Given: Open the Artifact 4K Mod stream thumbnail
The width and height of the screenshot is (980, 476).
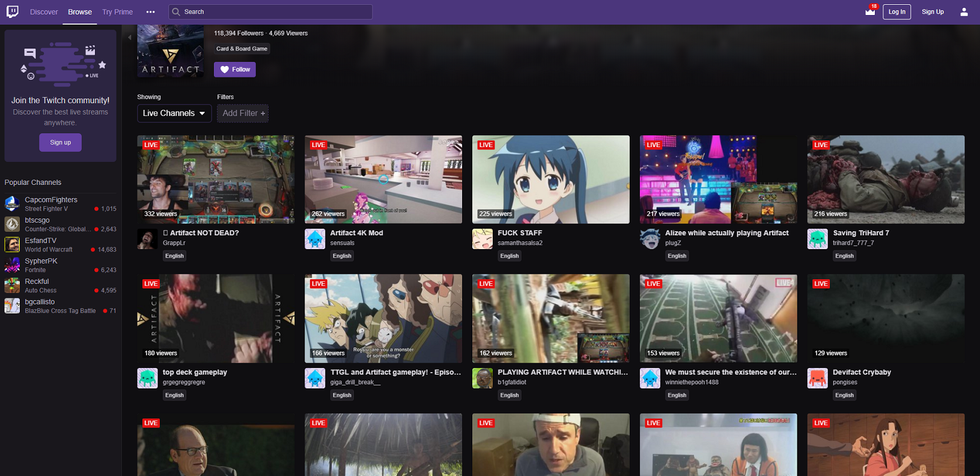Looking at the screenshot, I should [383, 179].
